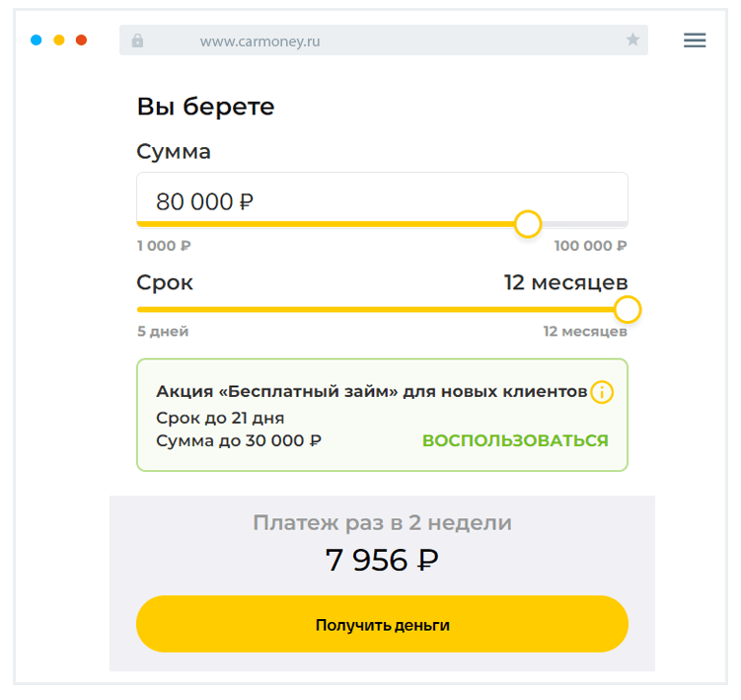
Task: Click the unfilled end of Сумма slider track
Action: pos(584,224)
